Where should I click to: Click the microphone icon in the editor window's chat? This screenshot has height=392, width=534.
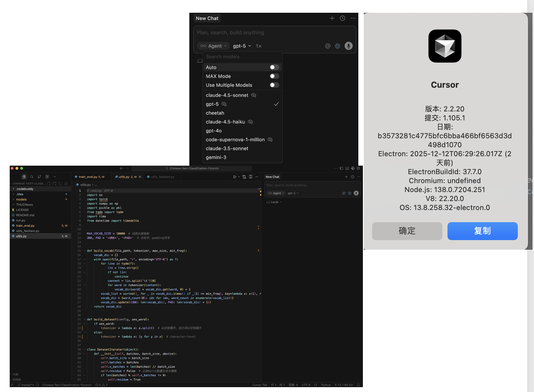point(356,193)
